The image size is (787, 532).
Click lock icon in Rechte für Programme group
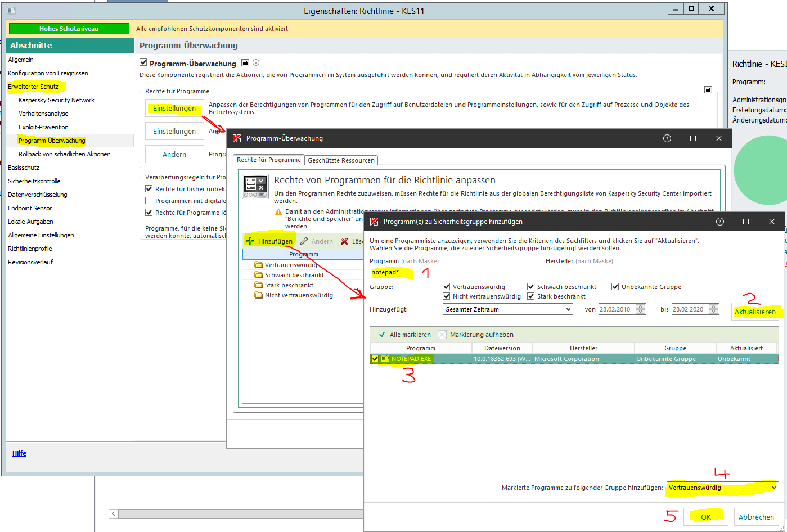pyautogui.click(x=708, y=89)
